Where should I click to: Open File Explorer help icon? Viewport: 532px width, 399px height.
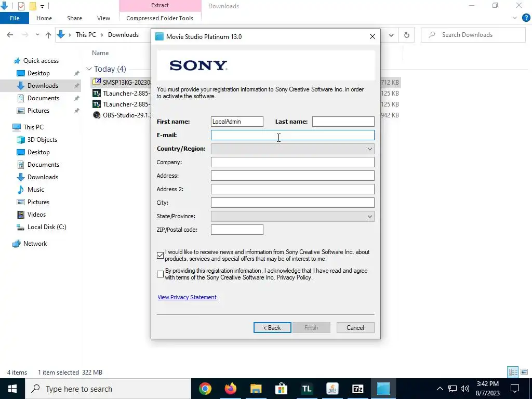(526, 18)
